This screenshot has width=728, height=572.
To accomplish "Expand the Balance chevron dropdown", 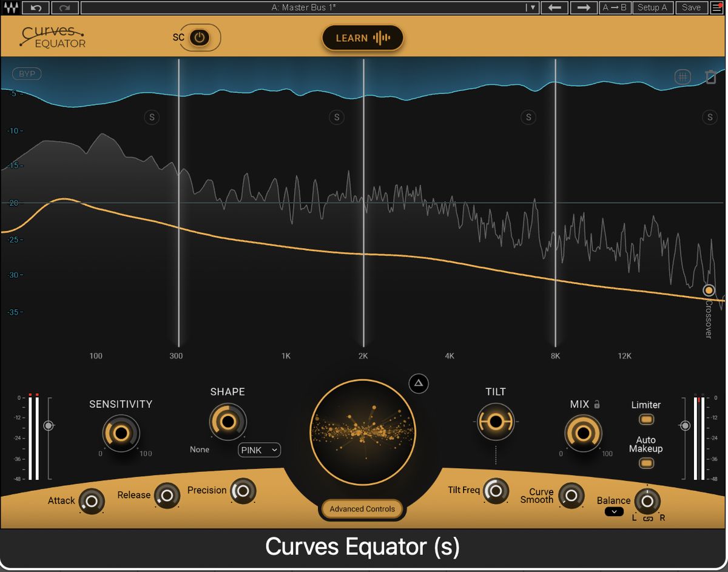I will 614,511.
